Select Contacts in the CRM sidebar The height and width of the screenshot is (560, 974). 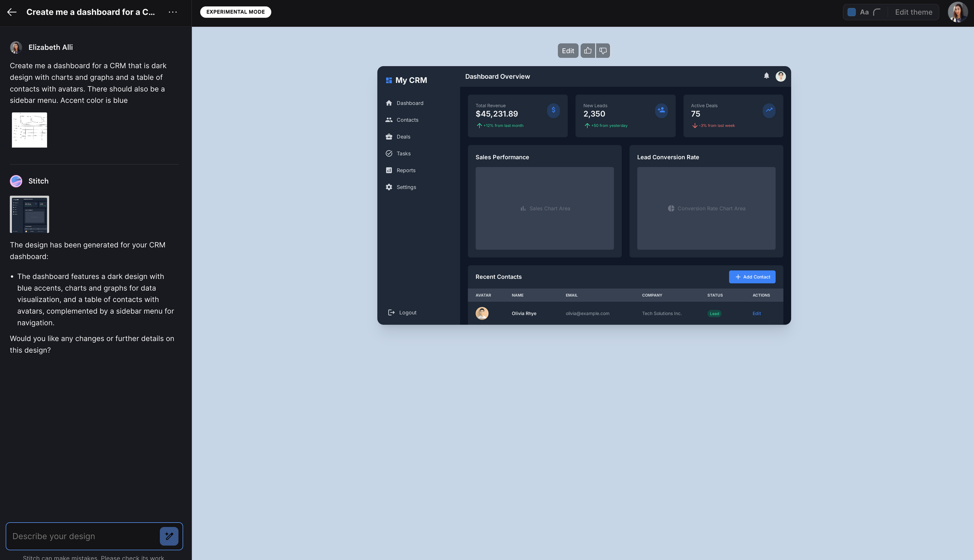[x=407, y=120]
